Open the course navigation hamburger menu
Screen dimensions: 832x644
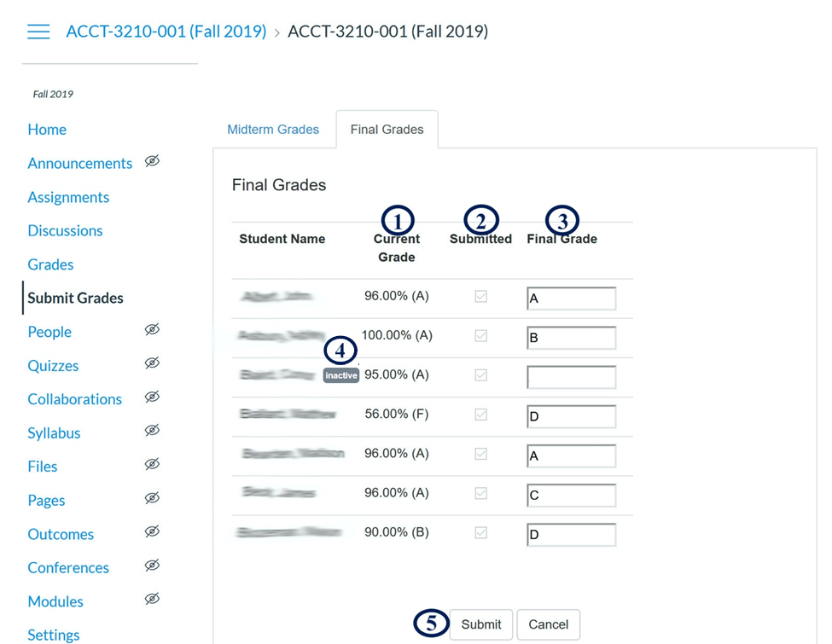click(38, 31)
